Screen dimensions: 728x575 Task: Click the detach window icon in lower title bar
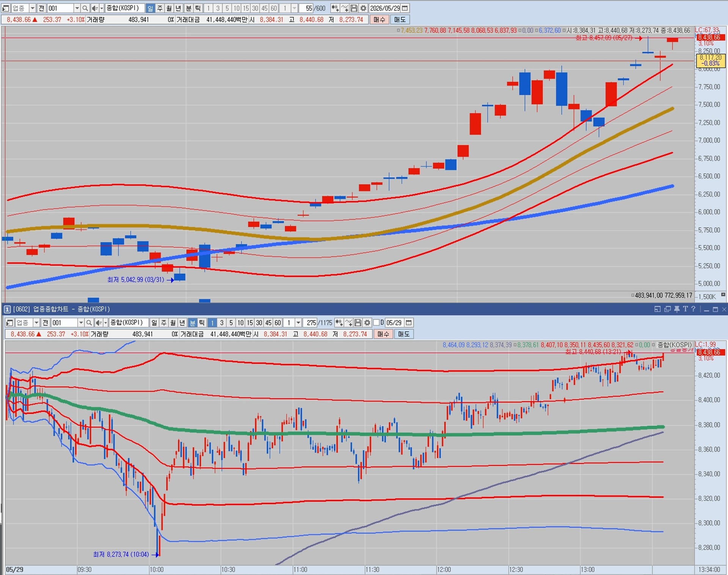667,309
